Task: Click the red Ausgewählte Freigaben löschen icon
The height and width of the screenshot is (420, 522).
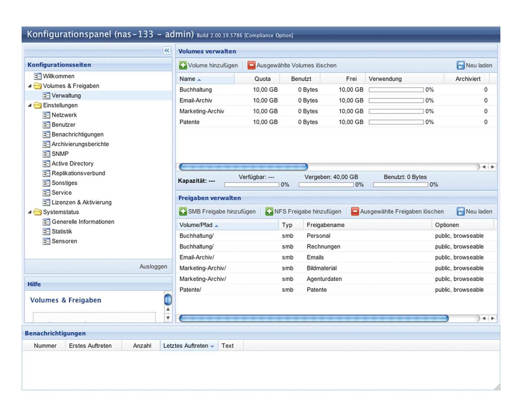Action: click(x=355, y=212)
